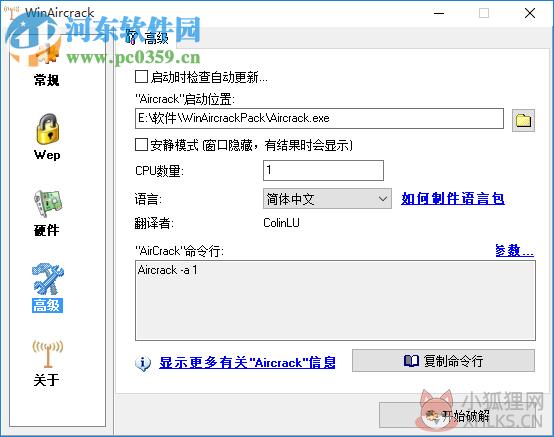Expand the 语言 language dropdown
This screenshot has height=437, width=554.
pyautogui.click(x=327, y=199)
